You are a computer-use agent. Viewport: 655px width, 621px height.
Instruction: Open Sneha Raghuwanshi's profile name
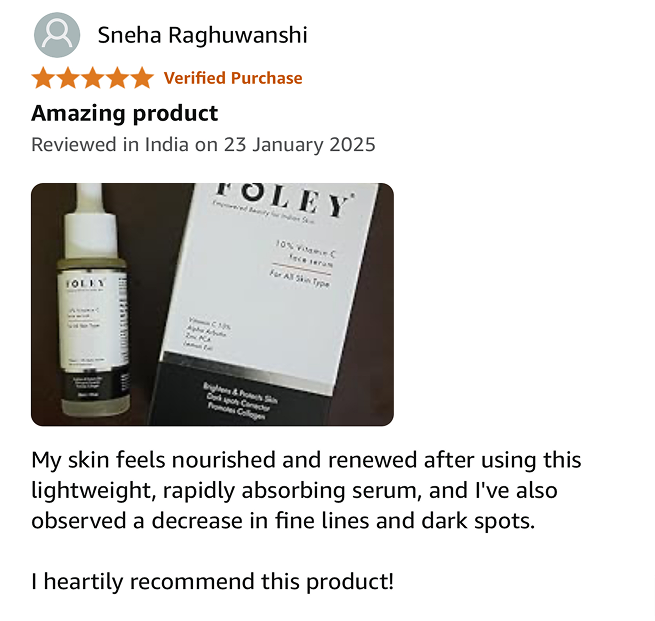[x=203, y=35]
